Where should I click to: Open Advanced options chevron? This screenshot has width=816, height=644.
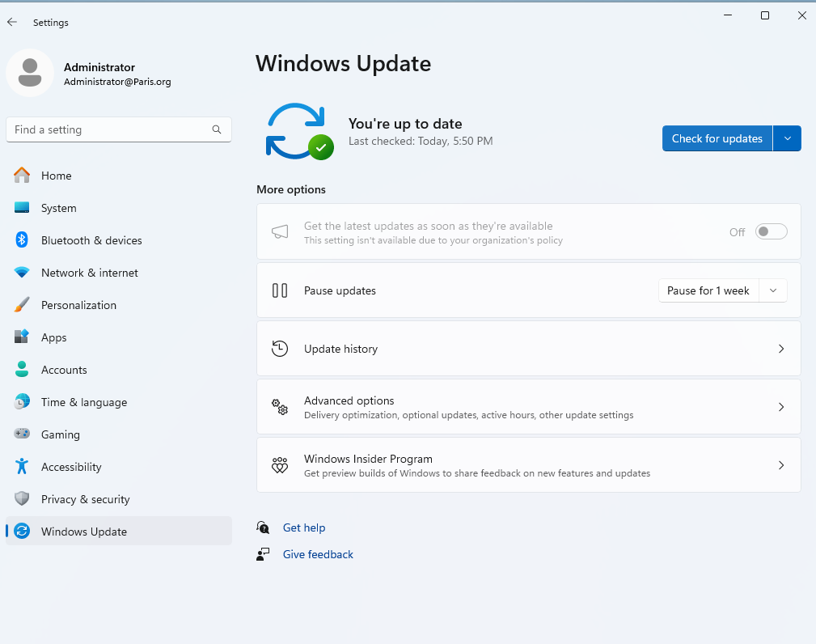click(x=780, y=407)
